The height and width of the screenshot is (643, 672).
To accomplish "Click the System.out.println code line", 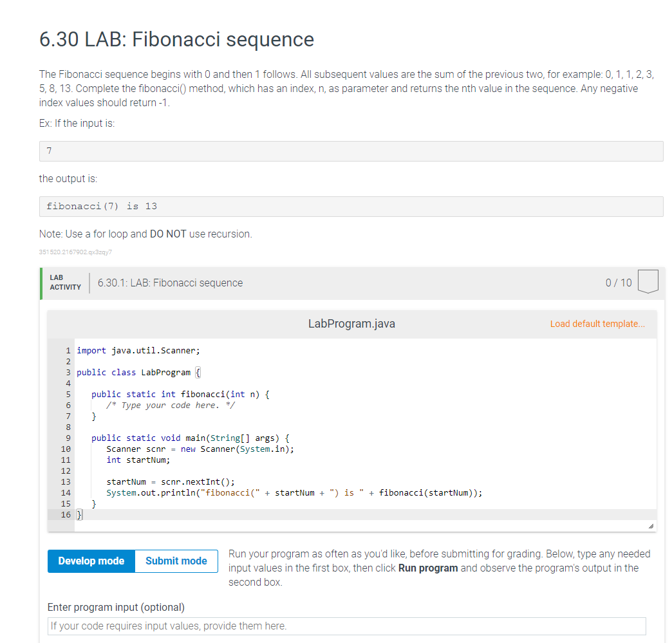I will [294, 492].
